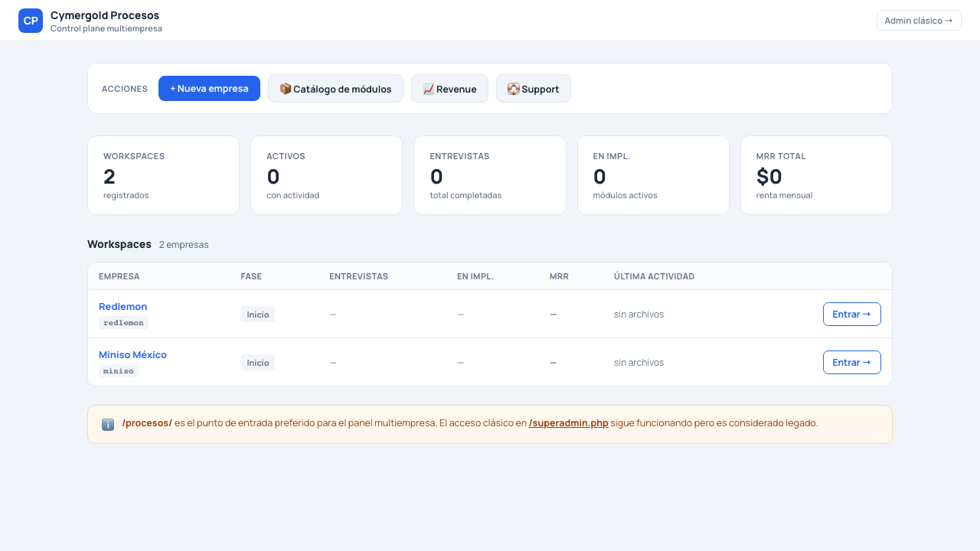Click the "renta mensual" caption
This screenshot has width=980, height=551.
tap(784, 195)
